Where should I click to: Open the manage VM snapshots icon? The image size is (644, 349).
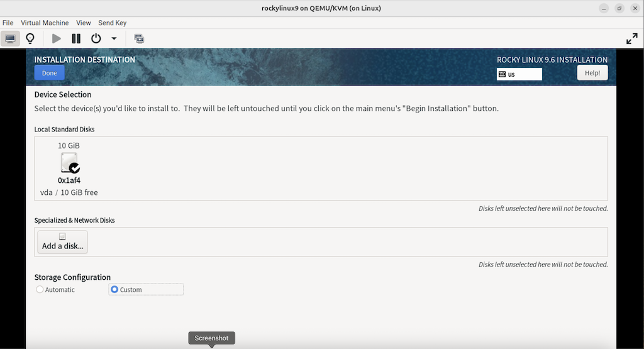click(139, 38)
